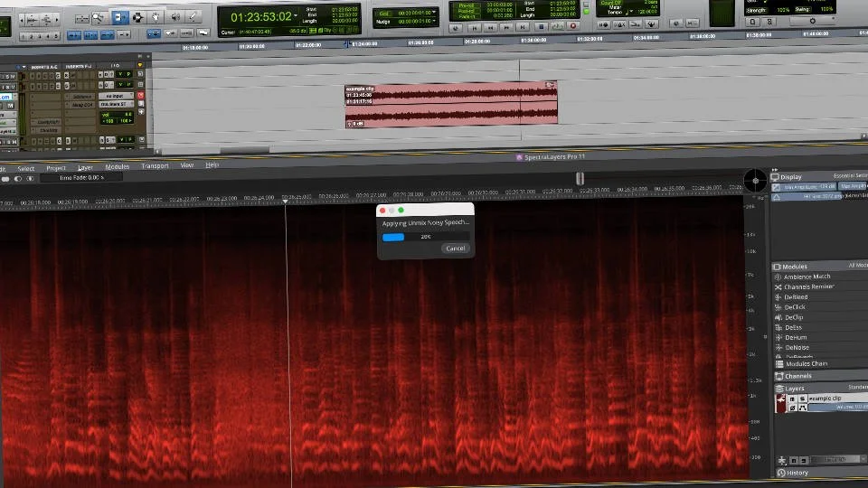Viewport: 868px width, 488px height.
Task: Open DeClip module
Action: 793,317
